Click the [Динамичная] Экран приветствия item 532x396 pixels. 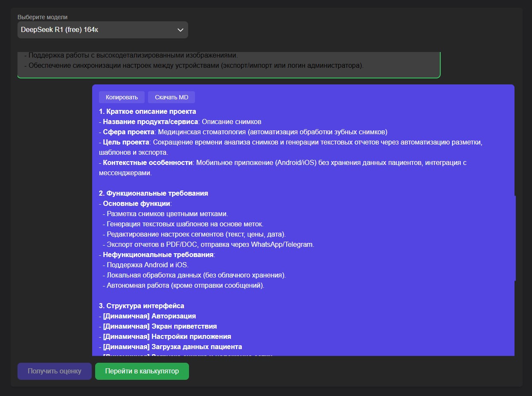[160, 327]
